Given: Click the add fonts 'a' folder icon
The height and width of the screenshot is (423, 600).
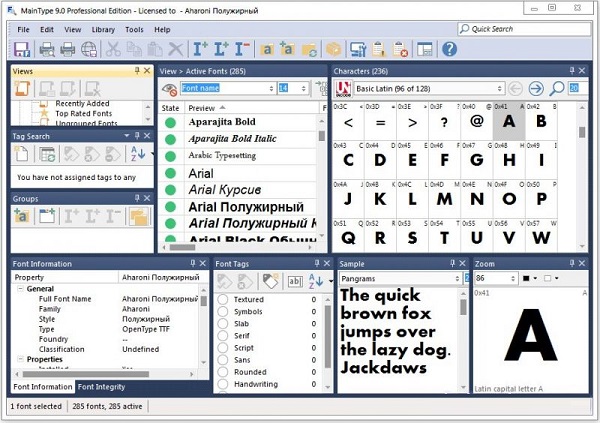Looking at the screenshot, I should (x=267, y=49).
